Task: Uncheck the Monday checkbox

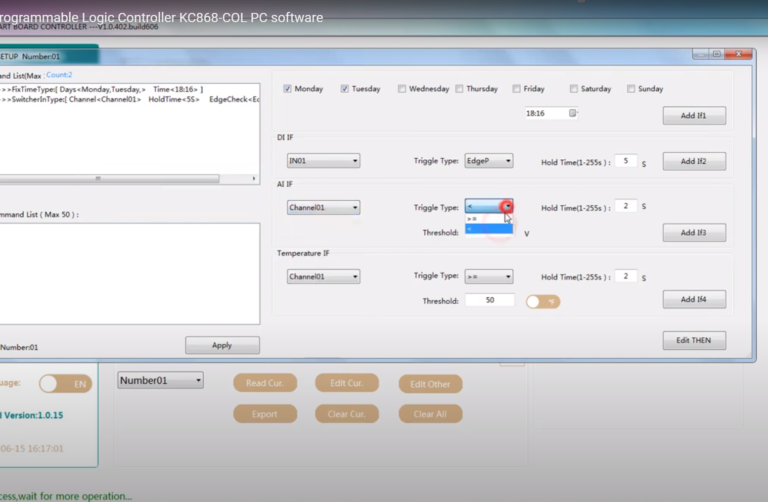Action: point(287,89)
